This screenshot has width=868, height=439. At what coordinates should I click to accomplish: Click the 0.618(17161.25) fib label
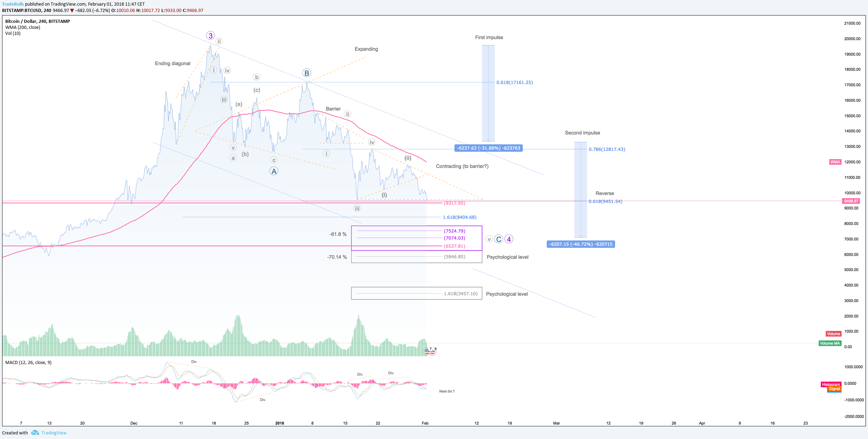click(515, 82)
